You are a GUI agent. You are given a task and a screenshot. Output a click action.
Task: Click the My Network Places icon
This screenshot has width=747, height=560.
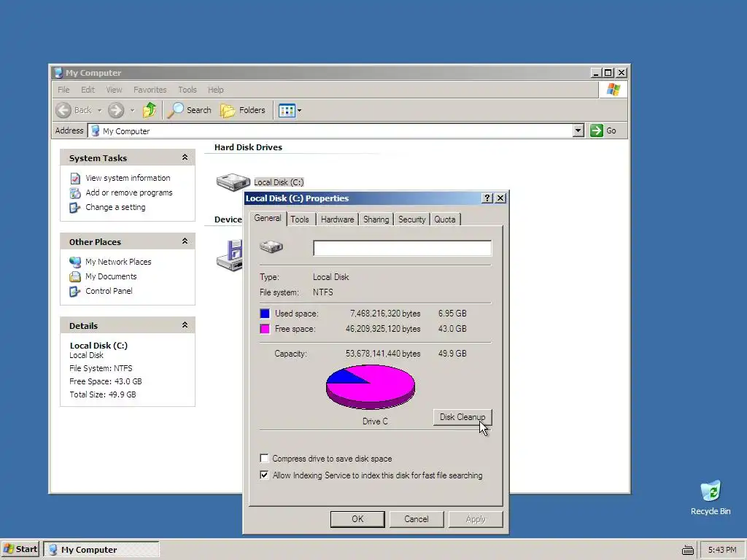click(x=75, y=262)
